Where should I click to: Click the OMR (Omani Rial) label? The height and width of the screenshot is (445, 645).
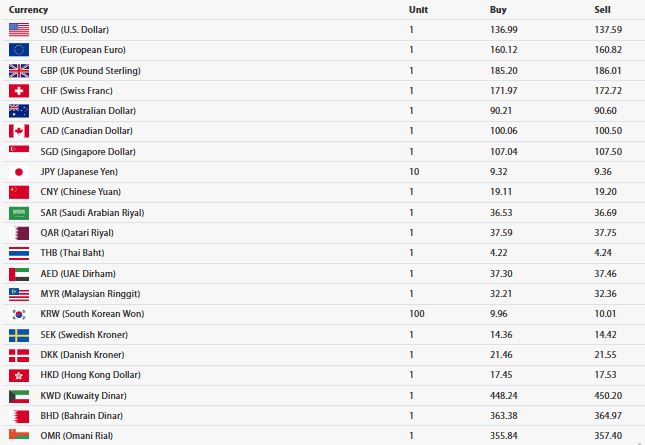pyautogui.click(x=78, y=436)
